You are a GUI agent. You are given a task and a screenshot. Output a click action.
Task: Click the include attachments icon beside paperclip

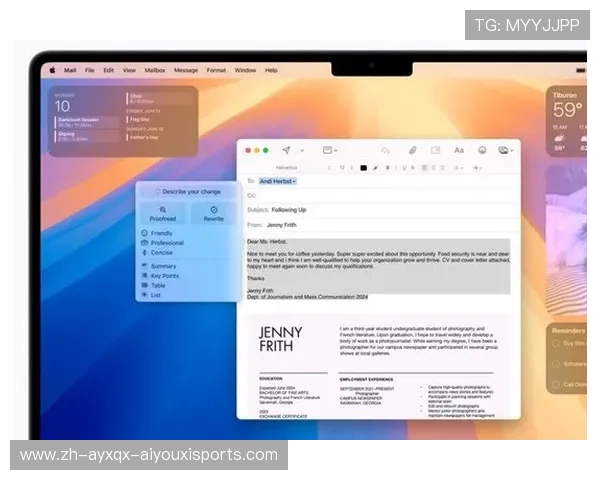pyautogui.click(x=435, y=150)
